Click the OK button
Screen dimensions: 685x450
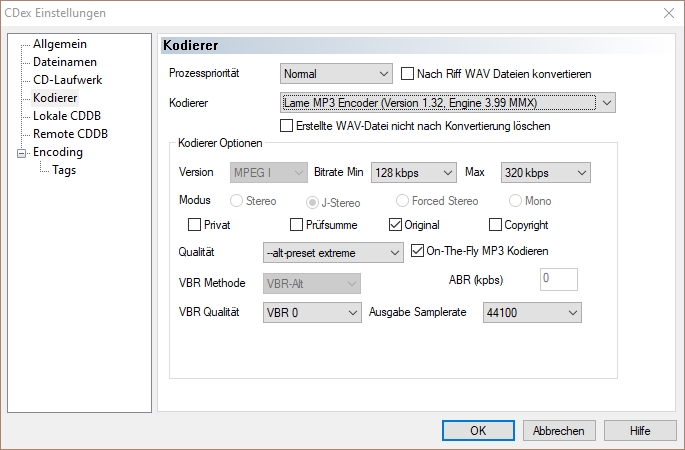coord(478,430)
